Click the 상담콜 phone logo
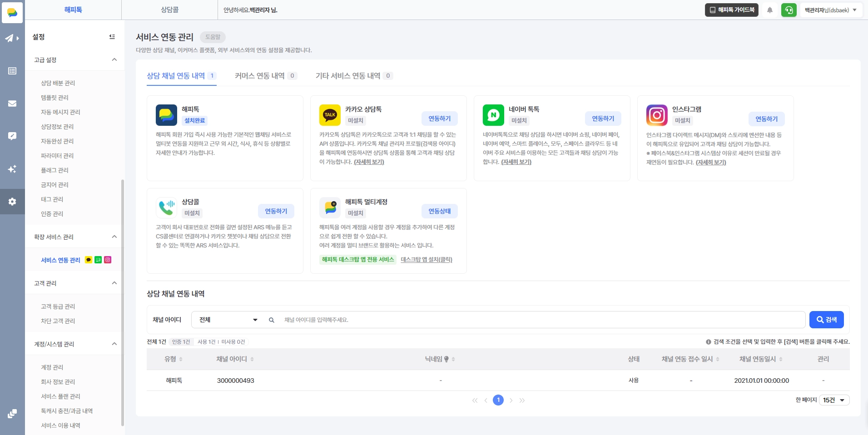The image size is (868, 435). 166,208
